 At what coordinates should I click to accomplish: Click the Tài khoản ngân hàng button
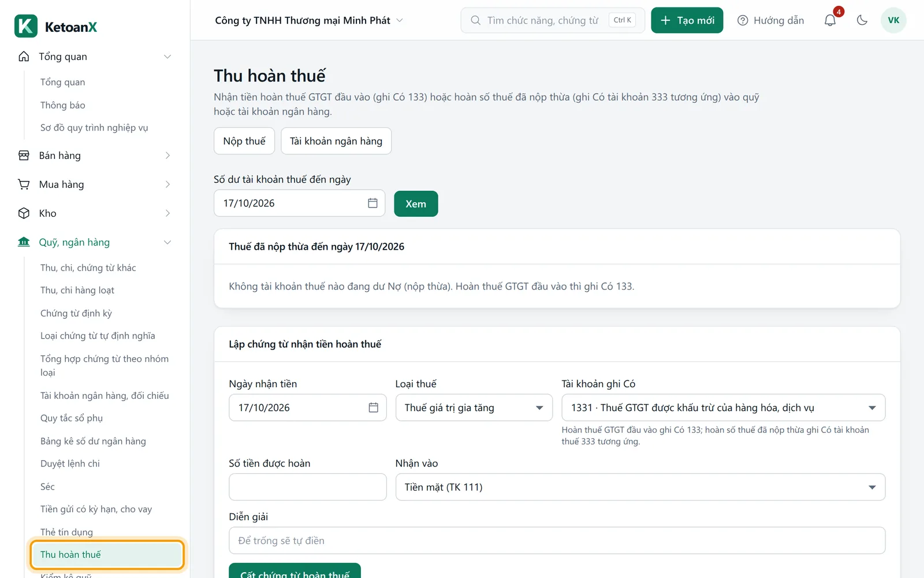(336, 141)
